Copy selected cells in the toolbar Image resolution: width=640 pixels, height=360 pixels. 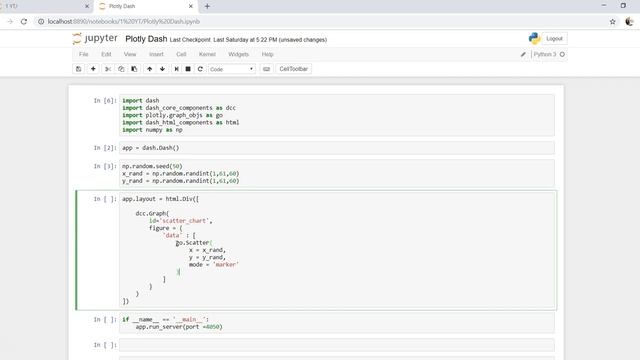click(x=121, y=69)
